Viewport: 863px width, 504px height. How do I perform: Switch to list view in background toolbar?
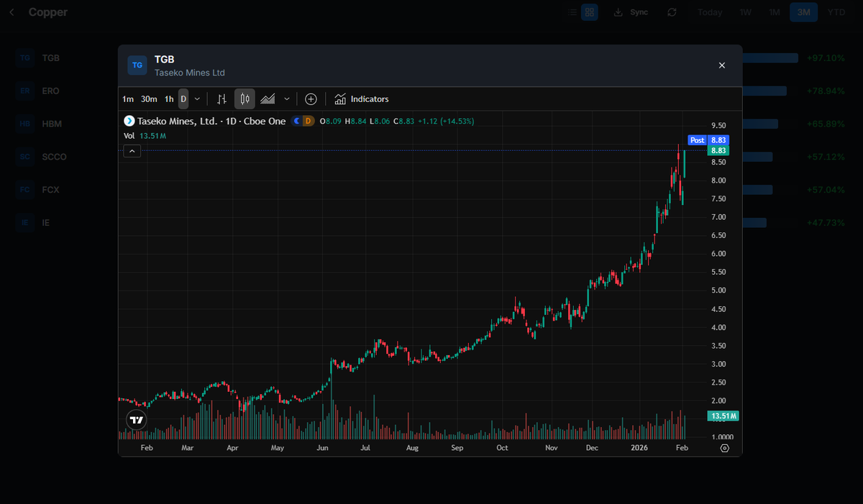(x=572, y=12)
